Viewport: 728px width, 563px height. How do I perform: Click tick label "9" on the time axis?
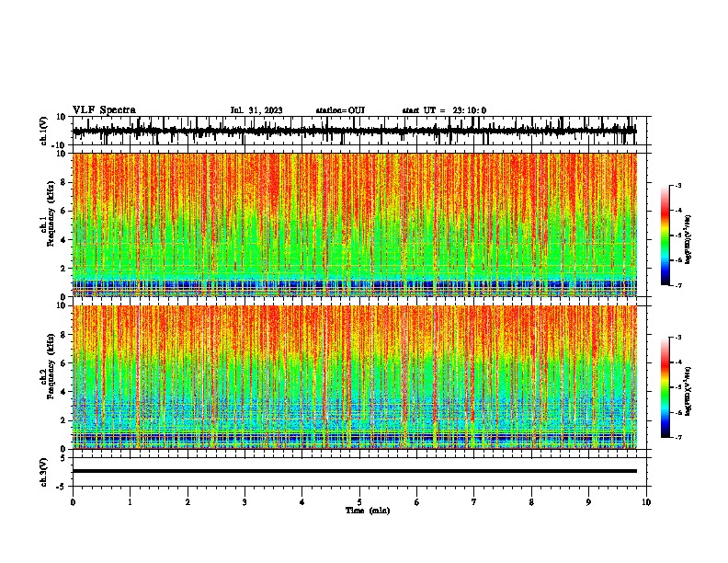point(588,502)
